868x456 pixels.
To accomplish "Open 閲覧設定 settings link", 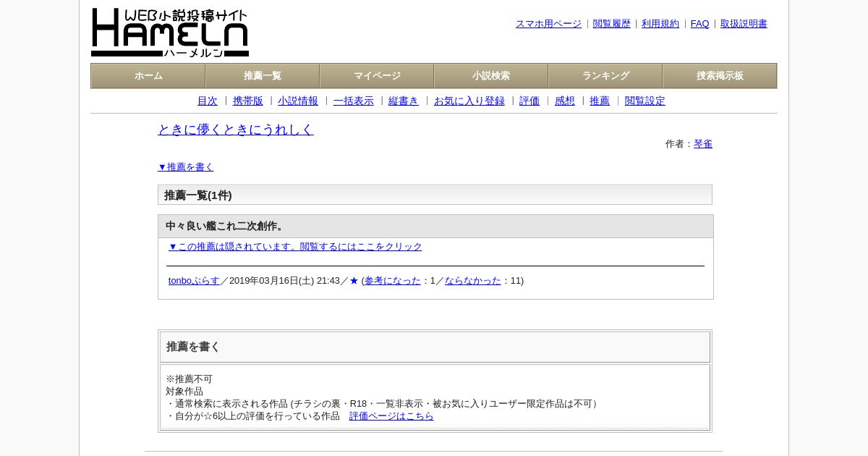I will click(645, 101).
